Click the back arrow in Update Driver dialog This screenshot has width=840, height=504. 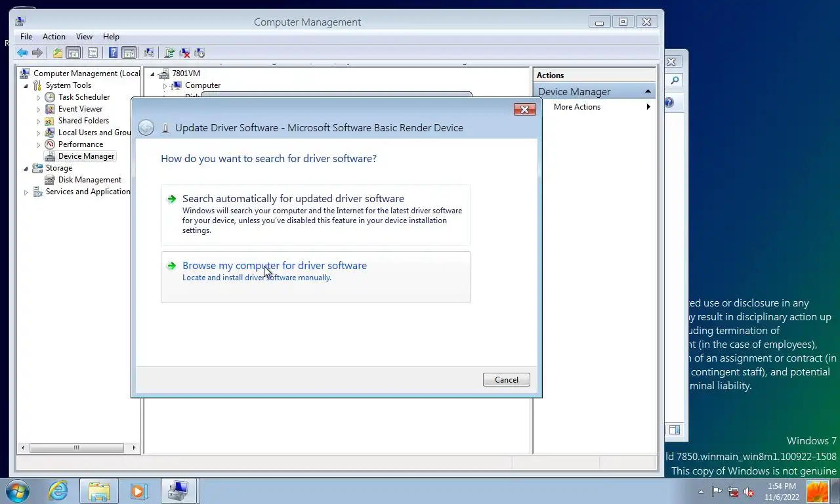[x=146, y=127]
